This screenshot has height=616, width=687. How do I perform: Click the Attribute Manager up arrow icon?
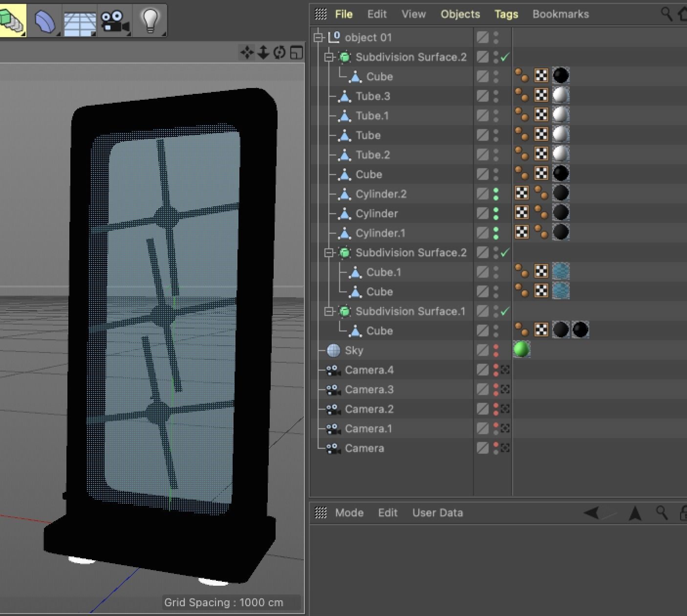(x=635, y=513)
